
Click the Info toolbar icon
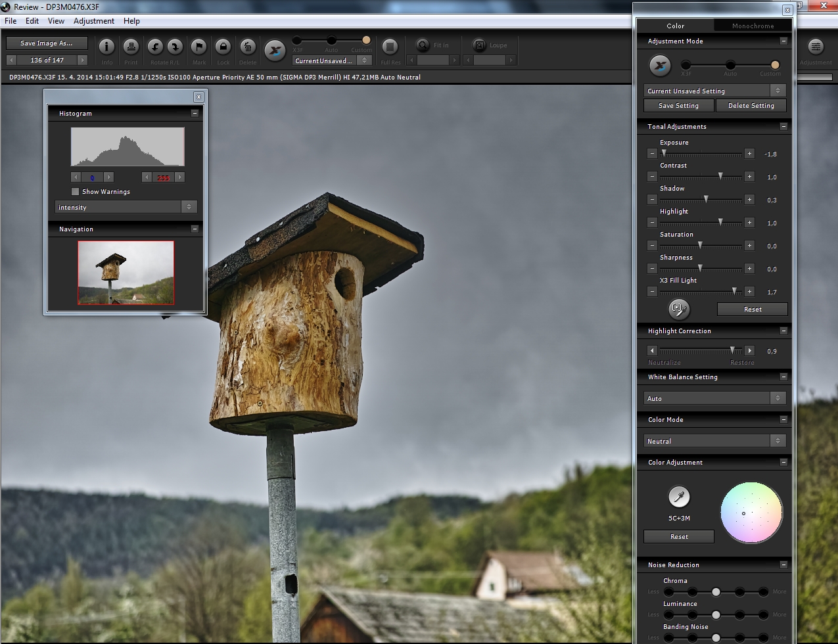coord(106,47)
